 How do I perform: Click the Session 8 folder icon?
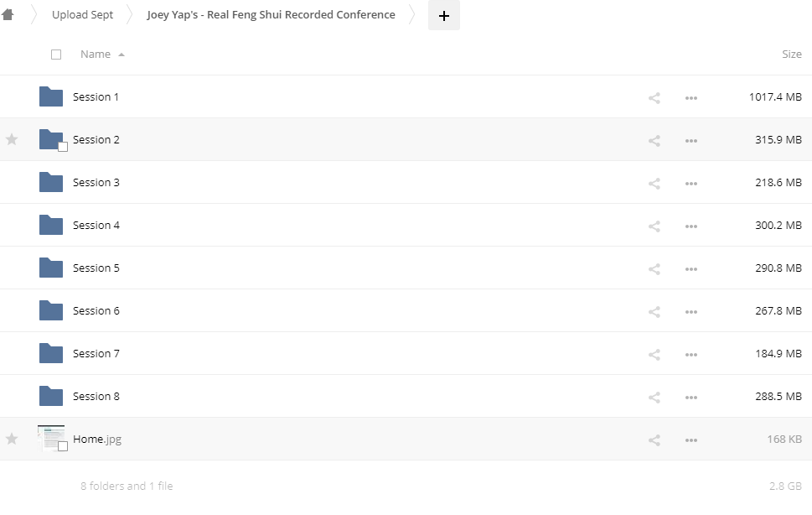coord(51,396)
